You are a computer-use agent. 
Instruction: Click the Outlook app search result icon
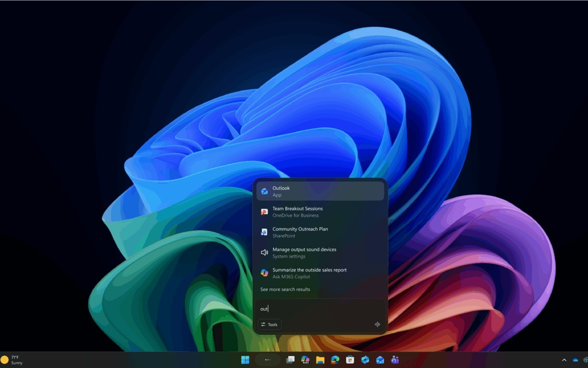click(x=265, y=191)
